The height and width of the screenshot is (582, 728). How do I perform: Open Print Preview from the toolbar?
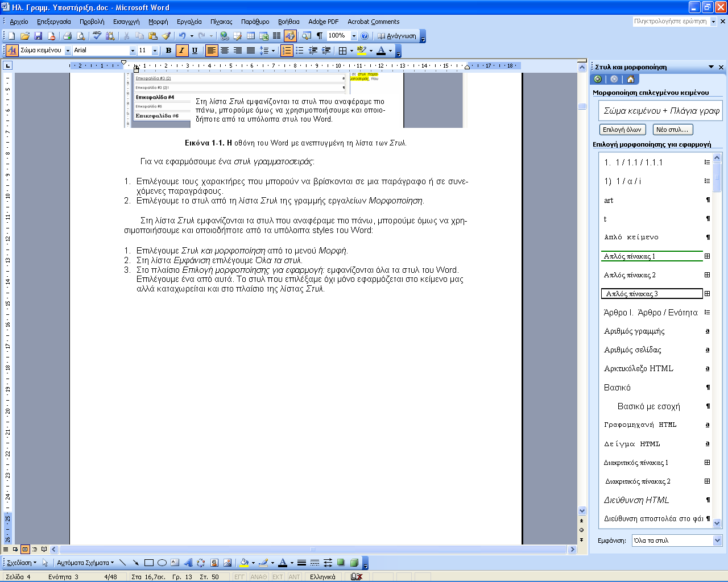click(x=81, y=36)
